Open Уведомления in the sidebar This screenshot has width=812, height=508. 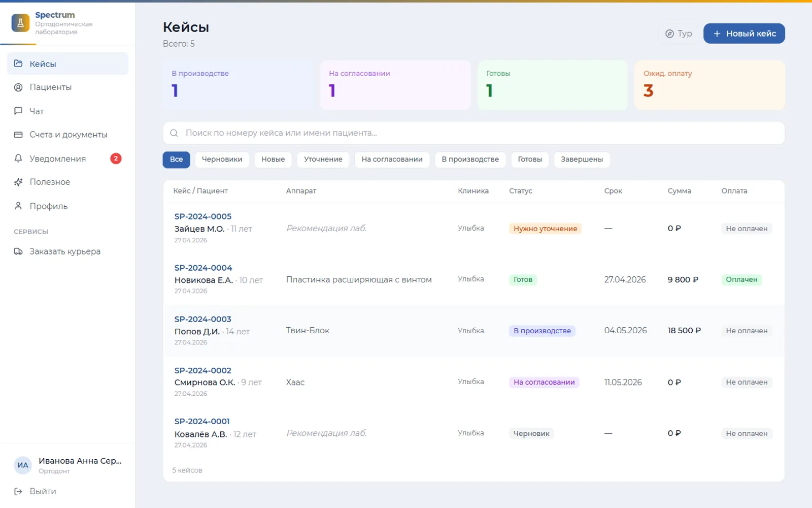coord(67,158)
